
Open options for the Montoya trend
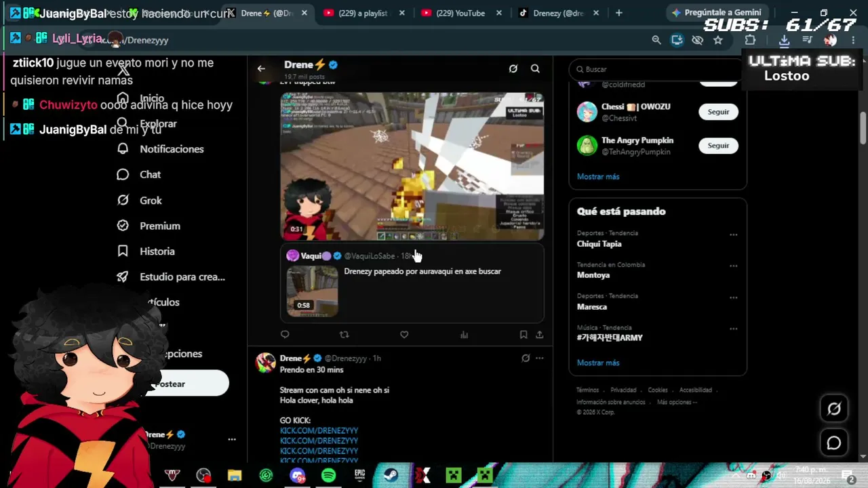pyautogui.click(x=733, y=266)
